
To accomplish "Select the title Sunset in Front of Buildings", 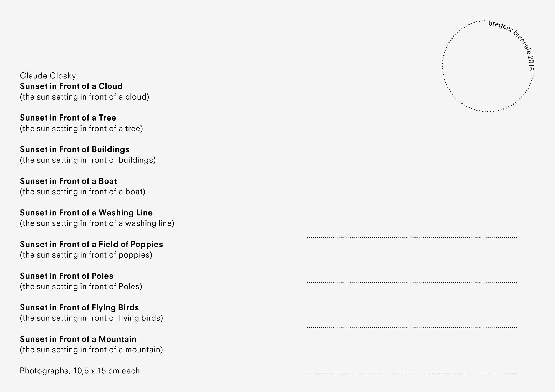I will [75, 149].
